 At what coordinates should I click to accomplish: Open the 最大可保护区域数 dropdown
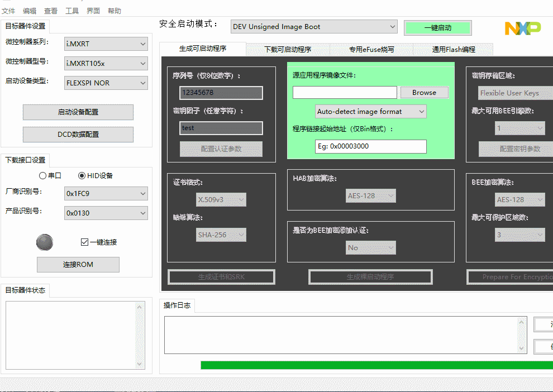(520, 235)
